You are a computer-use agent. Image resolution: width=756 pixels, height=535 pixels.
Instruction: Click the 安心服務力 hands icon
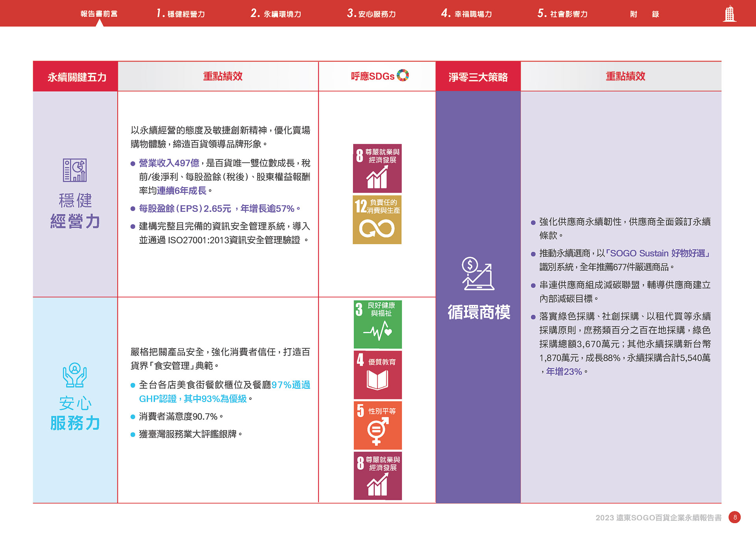[75, 375]
